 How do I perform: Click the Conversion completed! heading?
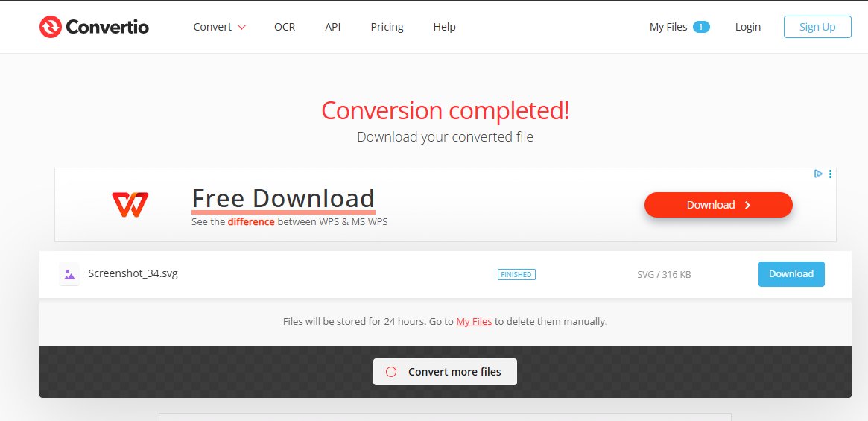point(445,110)
